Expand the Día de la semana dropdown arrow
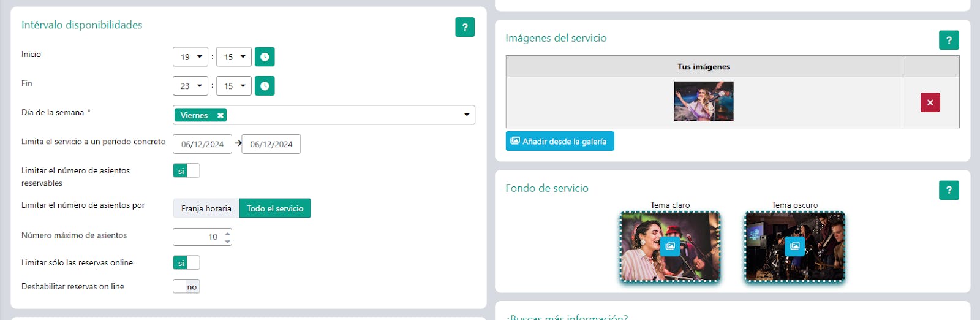 point(467,115)
